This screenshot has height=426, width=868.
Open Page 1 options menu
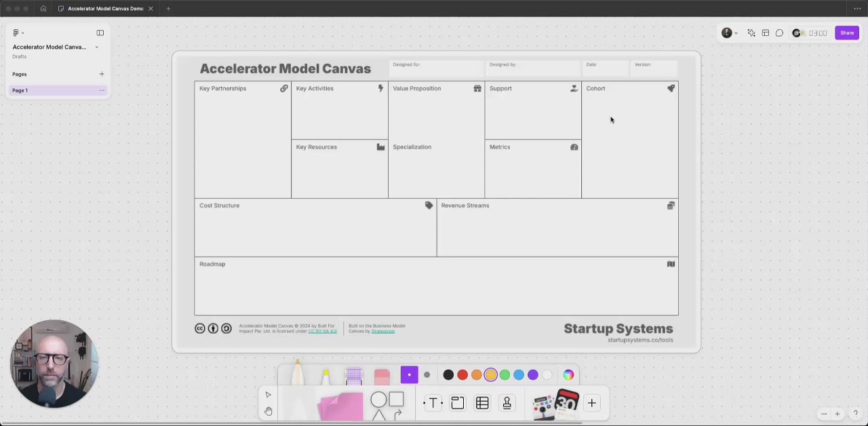click(x=102, y=90)
